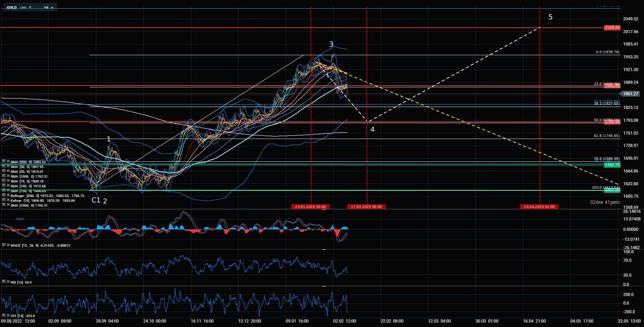Open Keltner [10] indicator settings
Screen dimensions: 644x327
pos(3,200)
